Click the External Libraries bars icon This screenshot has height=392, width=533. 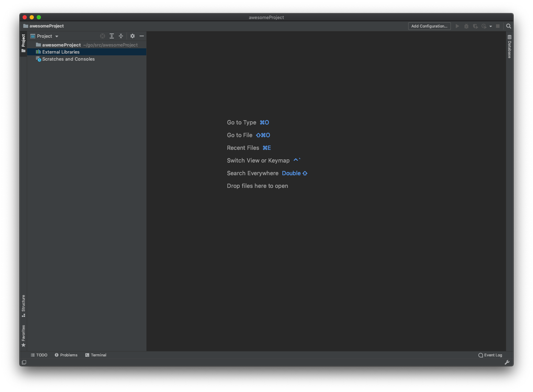[x=38, y=52]
